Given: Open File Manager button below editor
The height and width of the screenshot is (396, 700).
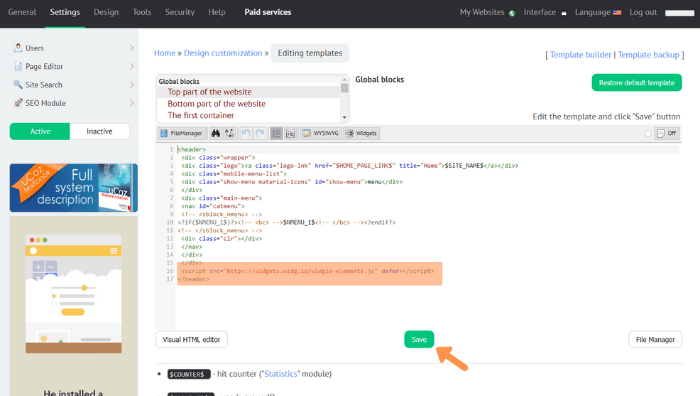Looking at the screenshot, I should click(x=655, y=339).
